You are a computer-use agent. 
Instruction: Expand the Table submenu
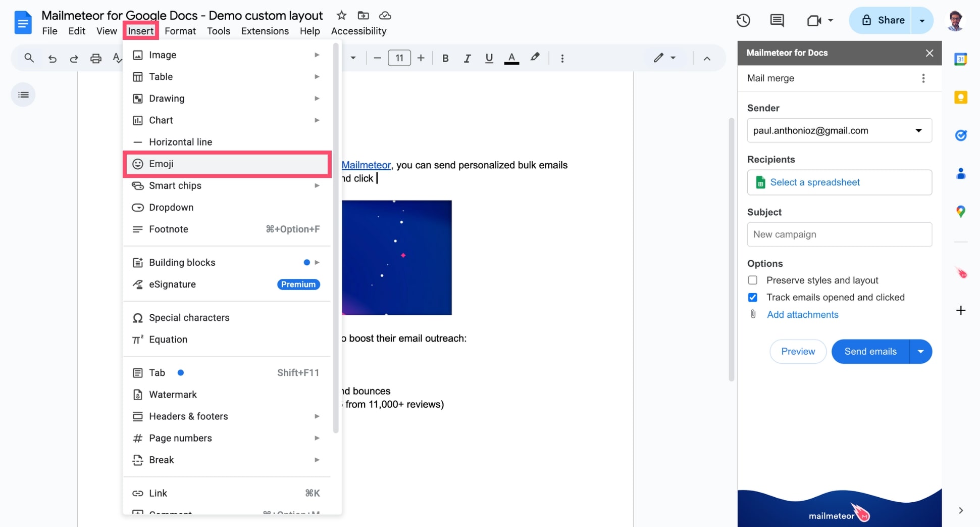(317, 76)
